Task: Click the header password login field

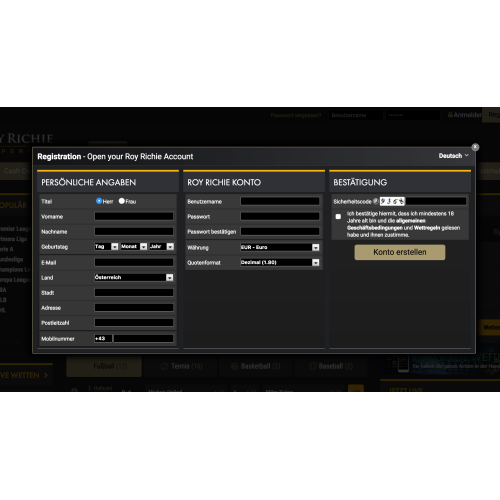Action: click(x=413, y=115)
